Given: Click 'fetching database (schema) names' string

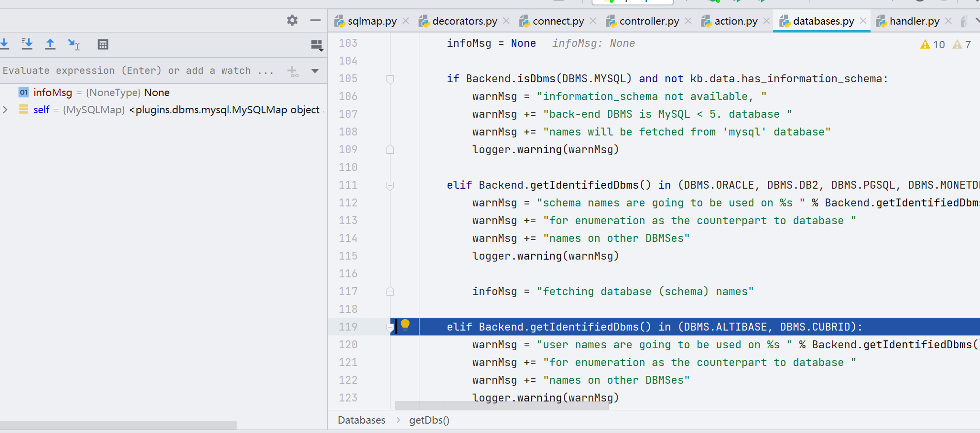Looking at the screenshot, I should (645, 292).
